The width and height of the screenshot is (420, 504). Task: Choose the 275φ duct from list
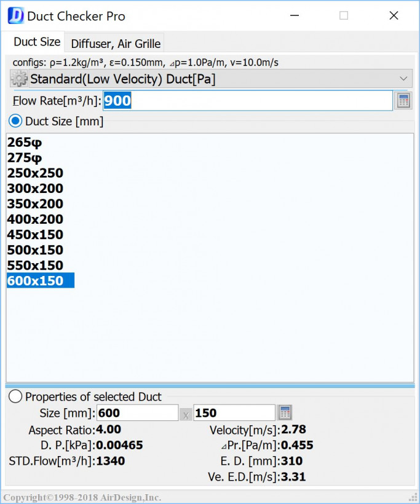tap(25, 158)
